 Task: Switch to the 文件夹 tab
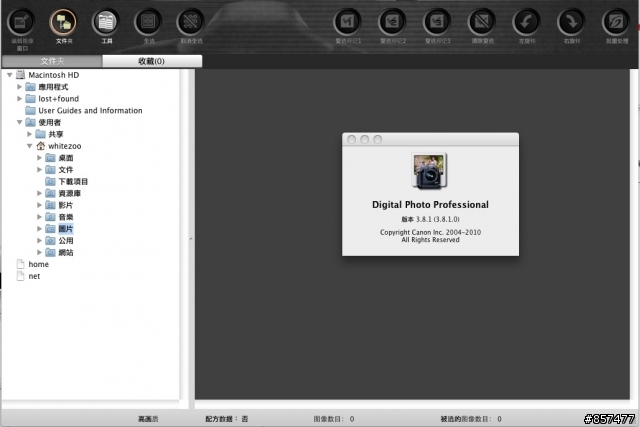point(52,61)
